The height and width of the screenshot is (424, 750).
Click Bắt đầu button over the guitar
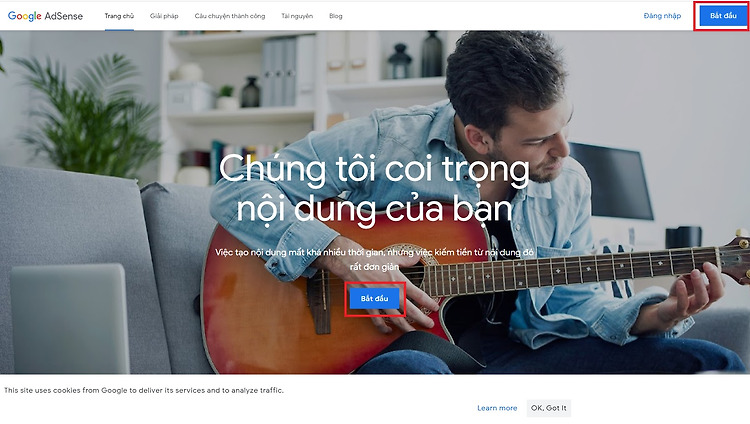tap(375, 299)
